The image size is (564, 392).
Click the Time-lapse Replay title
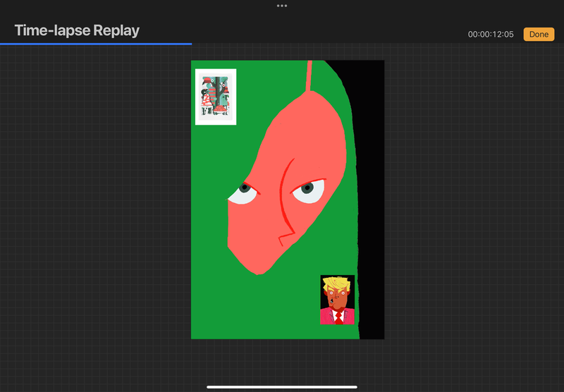(77, 30)
